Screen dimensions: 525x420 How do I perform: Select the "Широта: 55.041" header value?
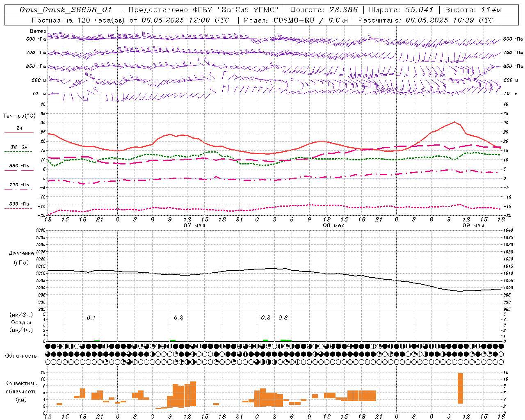point(401,10)
